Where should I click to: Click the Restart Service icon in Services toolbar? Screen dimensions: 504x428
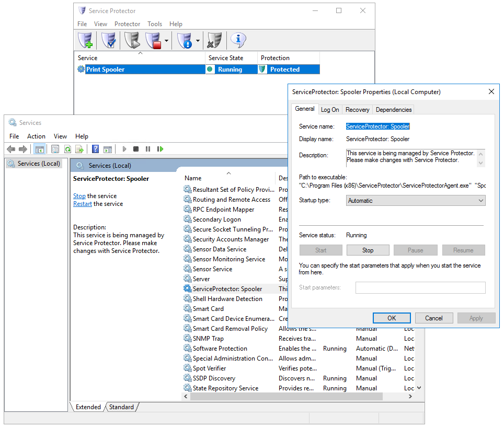coord(160,149)
